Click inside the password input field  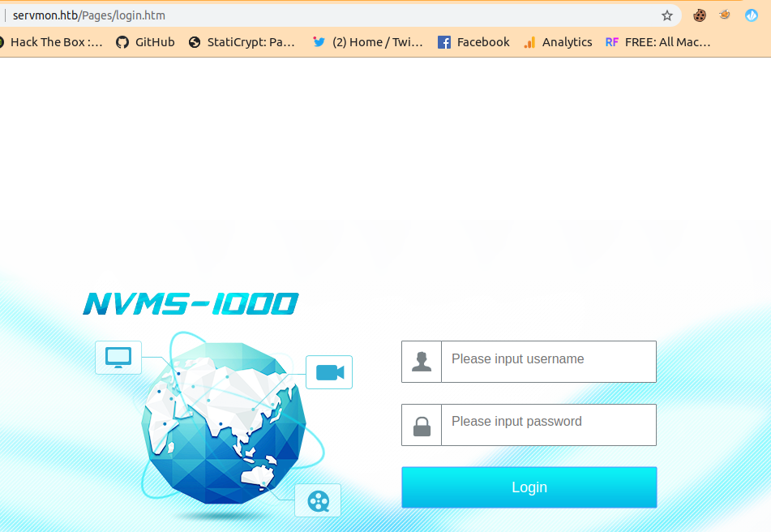coord(549,425)
